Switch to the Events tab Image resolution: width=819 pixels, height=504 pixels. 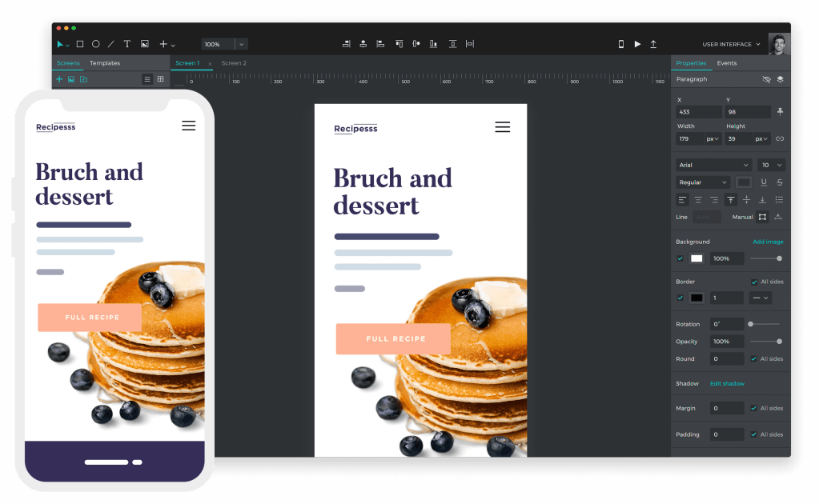(727, 63)
